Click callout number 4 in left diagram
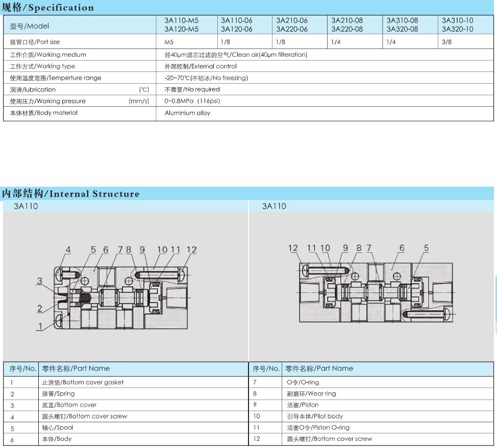The width and height of the screenshot is (497, 448). (68, 250)
